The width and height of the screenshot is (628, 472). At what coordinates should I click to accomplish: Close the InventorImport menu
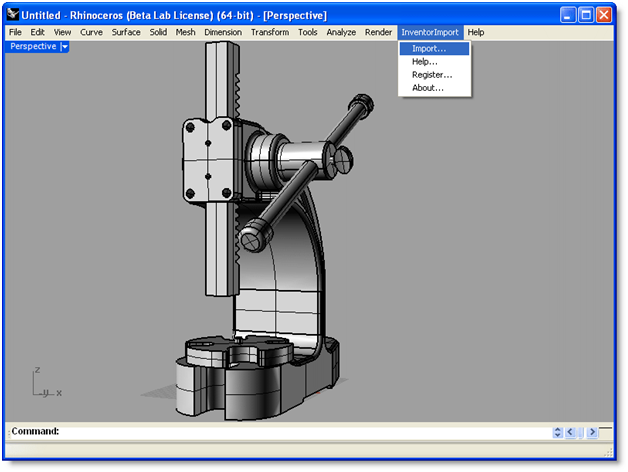coord(430,32)
